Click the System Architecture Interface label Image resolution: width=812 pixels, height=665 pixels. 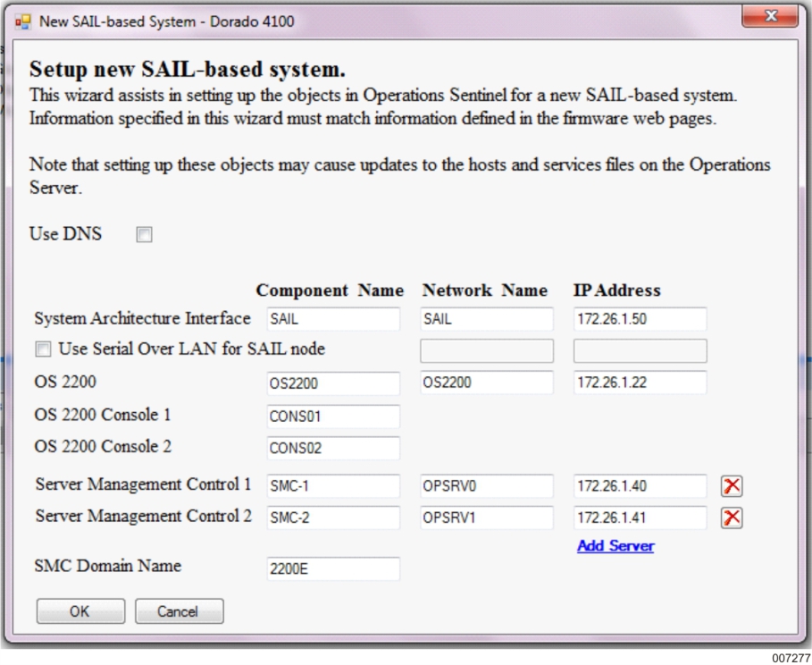point(142,318)
